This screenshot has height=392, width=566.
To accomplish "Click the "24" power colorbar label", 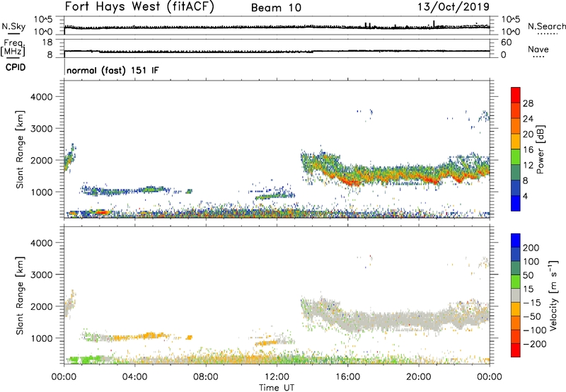I will click(528, 119).
